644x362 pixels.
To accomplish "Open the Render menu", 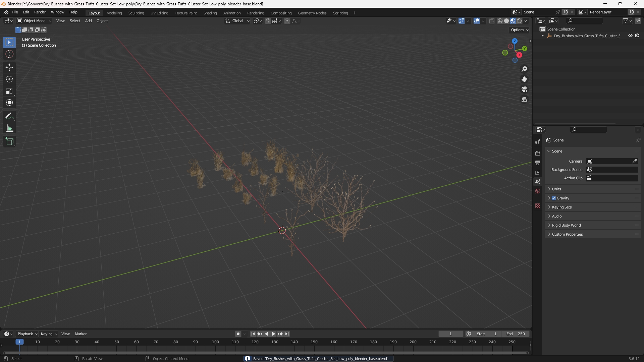I will (x=40, y=12).
